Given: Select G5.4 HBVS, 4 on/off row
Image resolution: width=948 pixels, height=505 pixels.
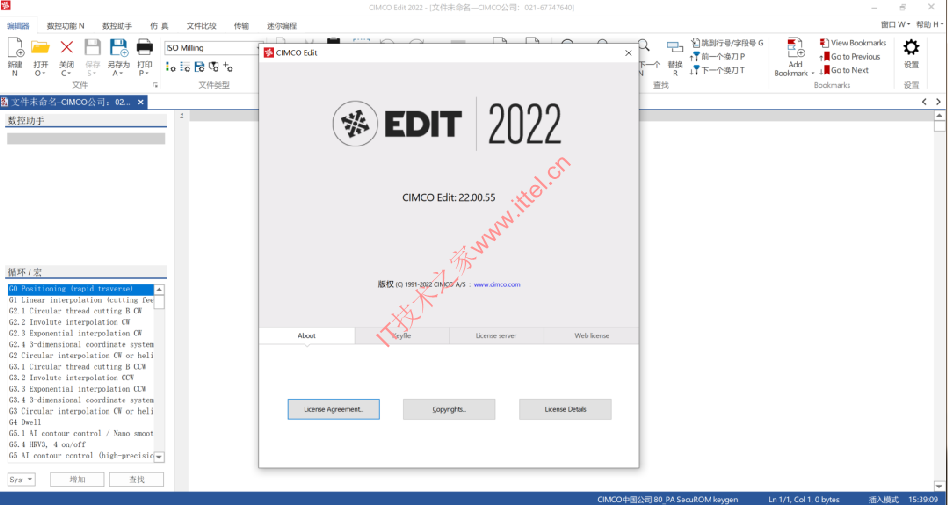Looking at the screenshot, I should click(81, 445).
